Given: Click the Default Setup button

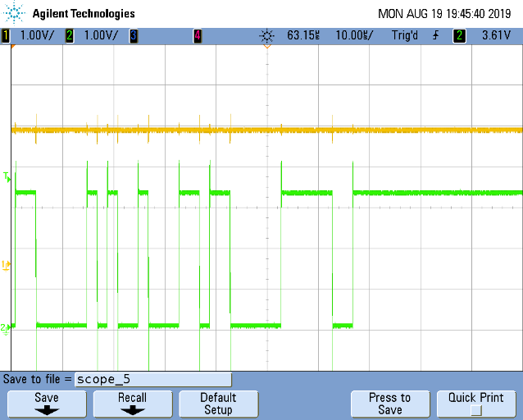Looking at the screenshot, I should pos(219,404).
